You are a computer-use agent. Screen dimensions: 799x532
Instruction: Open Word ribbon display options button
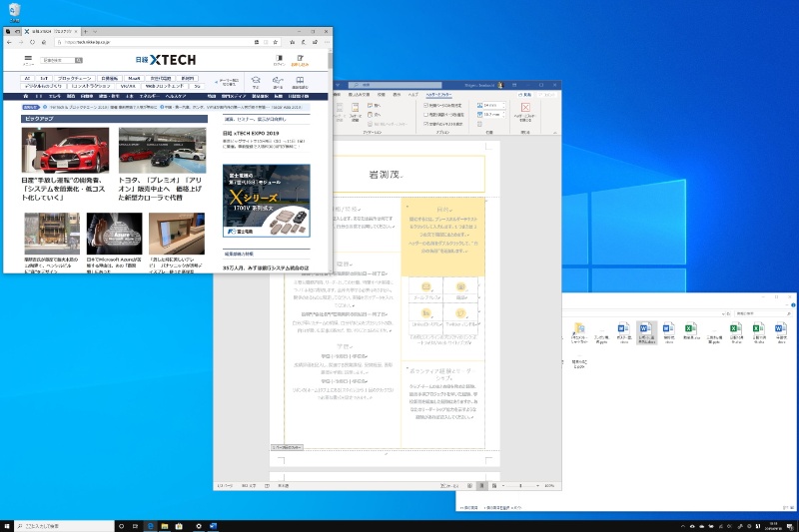[x=513, y=85]
